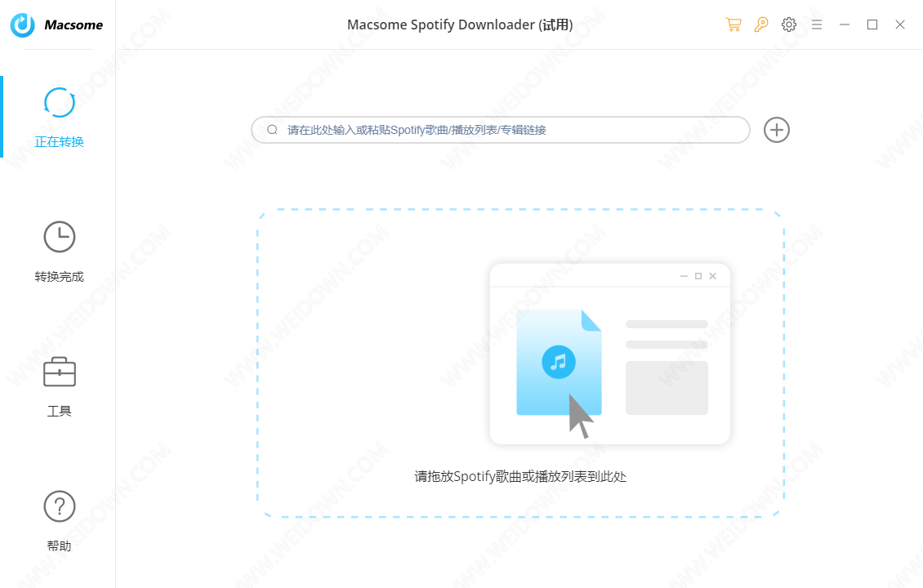The image size is (923, 588).
Task: Open the 帮助 help tab
Action: tap(59, 522)
